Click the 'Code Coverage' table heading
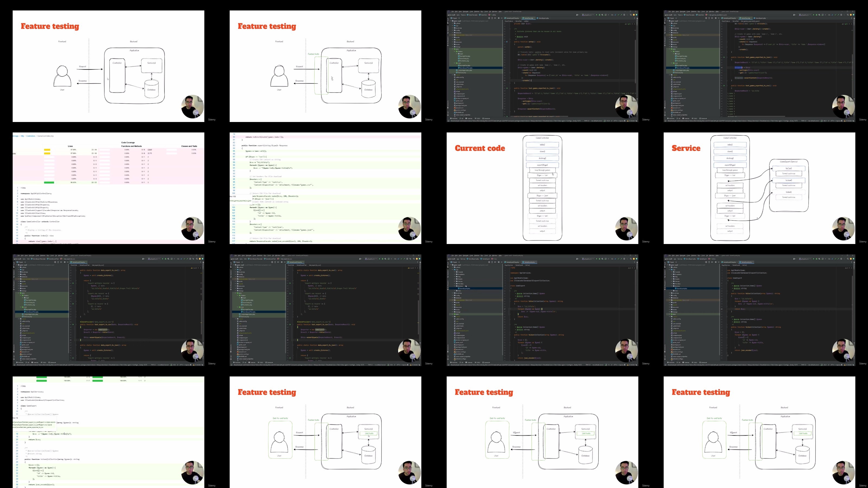Screen dimensions: 868x488 pos(128,142)
